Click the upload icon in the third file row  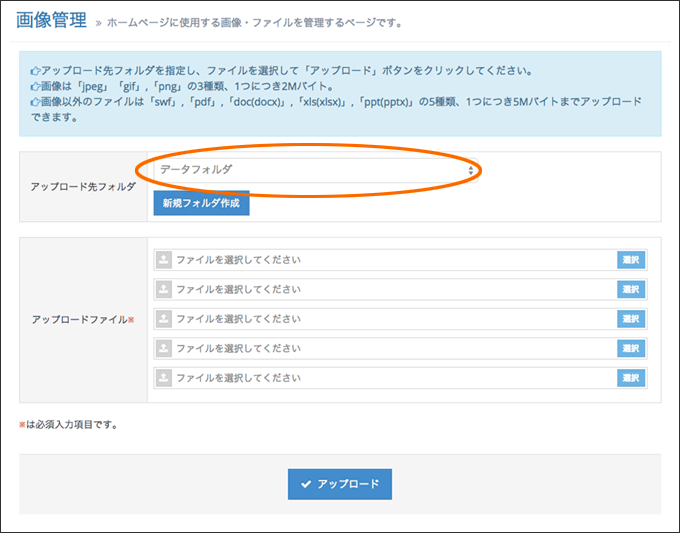click(163, 319)
